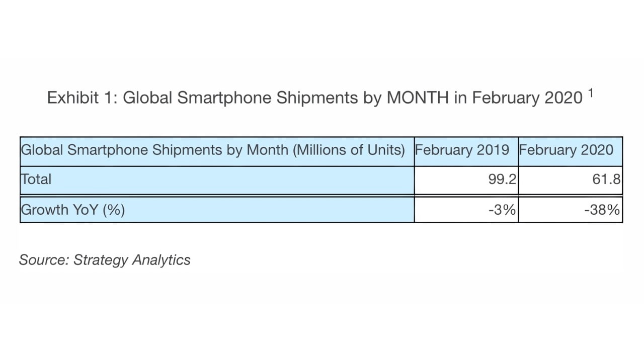Click the word MONTH in the exhibit title

[x=417, y=98]
